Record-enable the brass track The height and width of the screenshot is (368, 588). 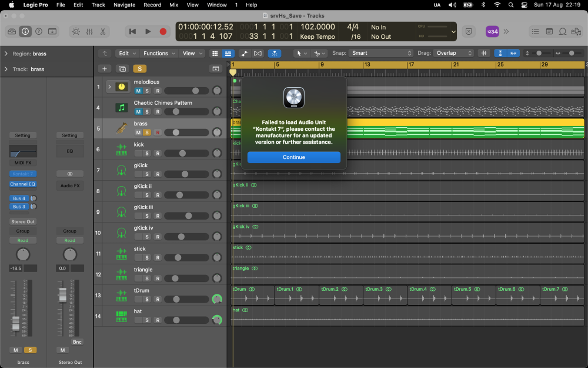coord(158,132)
